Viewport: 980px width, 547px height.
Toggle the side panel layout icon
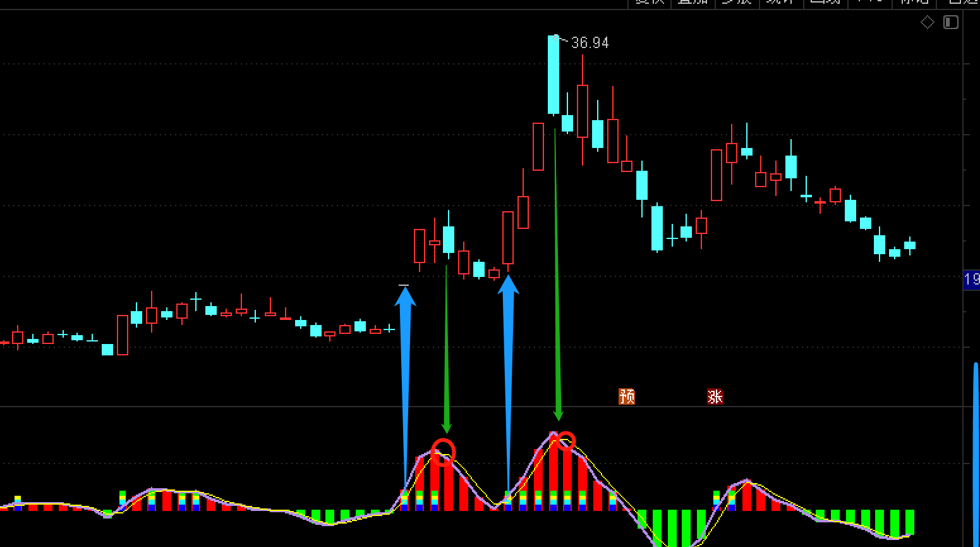coord(950,23)
